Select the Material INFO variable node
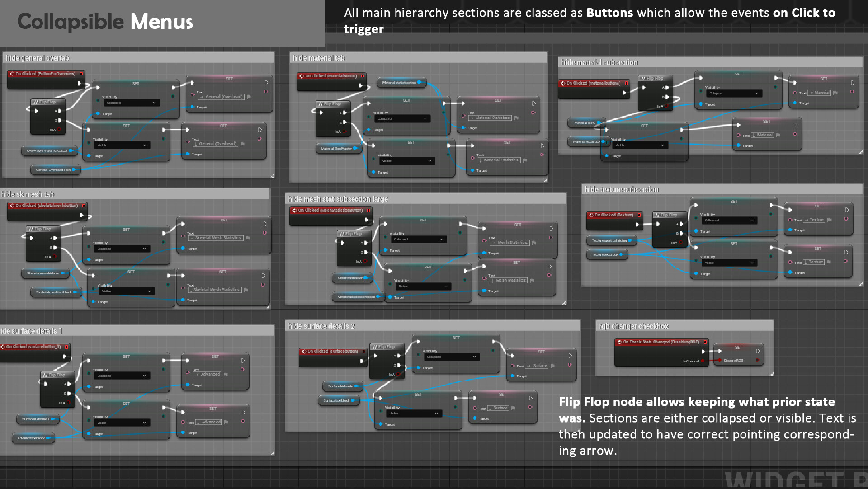Image resolution: width=868 pixels, height=489 pixels. [585, 122]
